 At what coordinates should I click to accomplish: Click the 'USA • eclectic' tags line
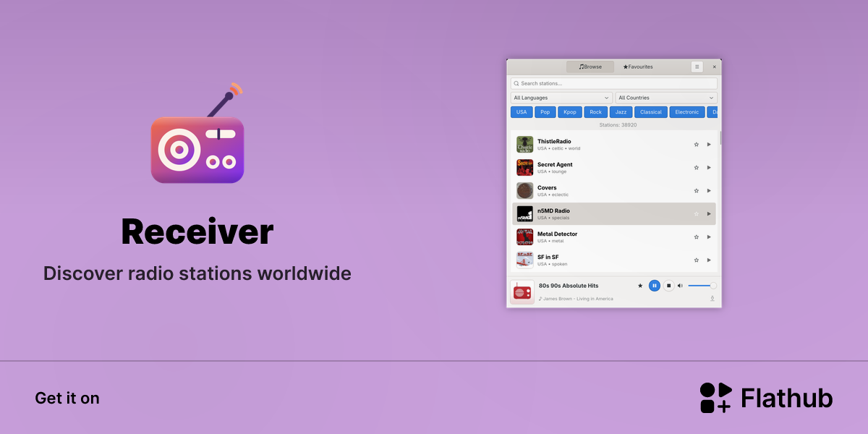pyautogui.click(x=553, y=195)
